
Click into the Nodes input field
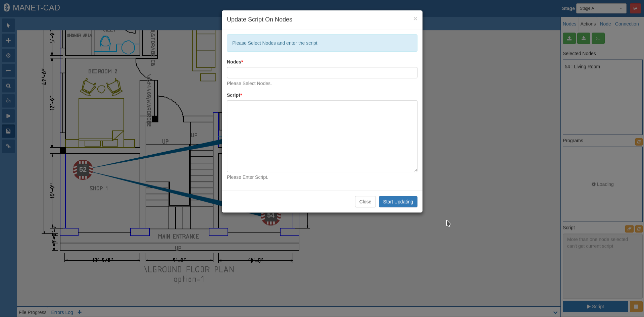[x=322, y=72]
